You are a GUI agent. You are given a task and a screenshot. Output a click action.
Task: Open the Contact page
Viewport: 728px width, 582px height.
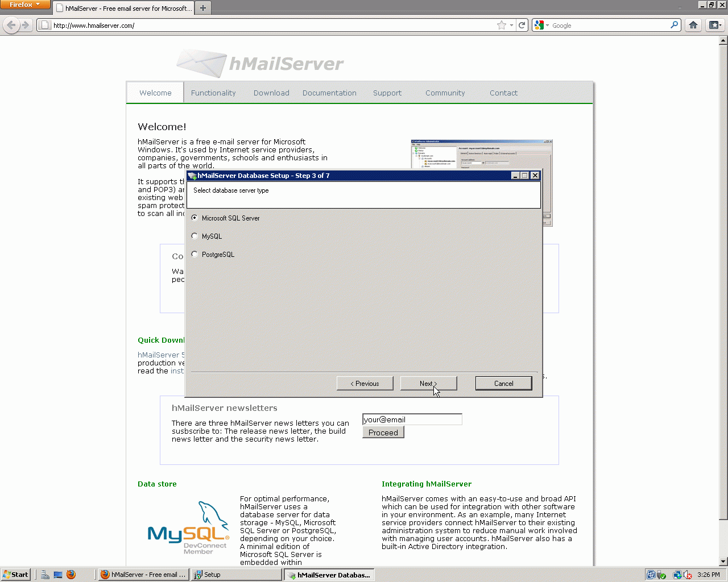(x=503, y=93)
